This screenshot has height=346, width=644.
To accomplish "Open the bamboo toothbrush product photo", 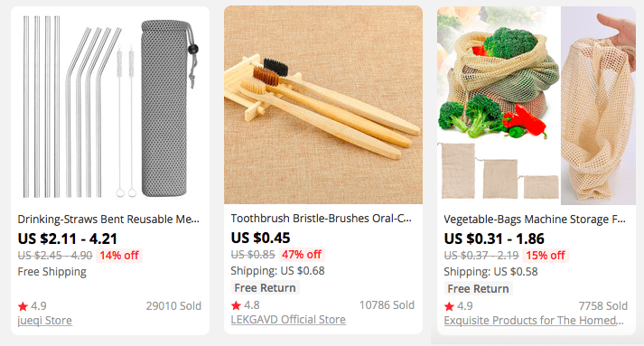I will (x=323, y=105).
